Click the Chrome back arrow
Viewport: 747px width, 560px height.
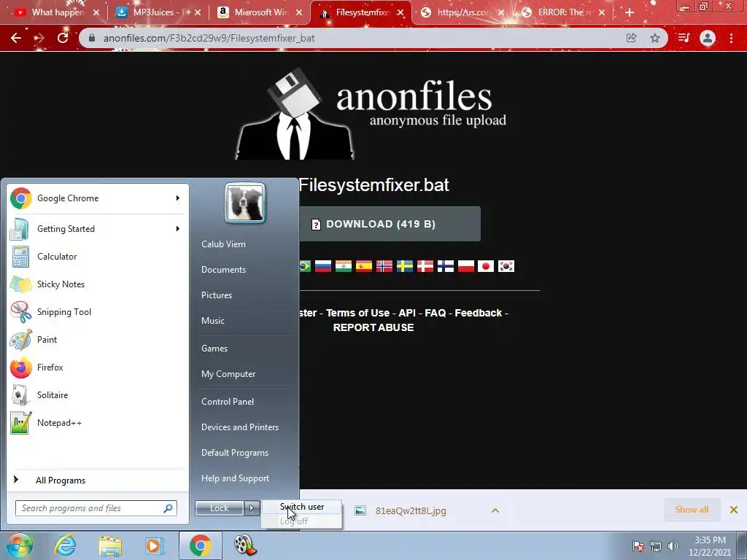pyautogui.click(x=16, y=38)
